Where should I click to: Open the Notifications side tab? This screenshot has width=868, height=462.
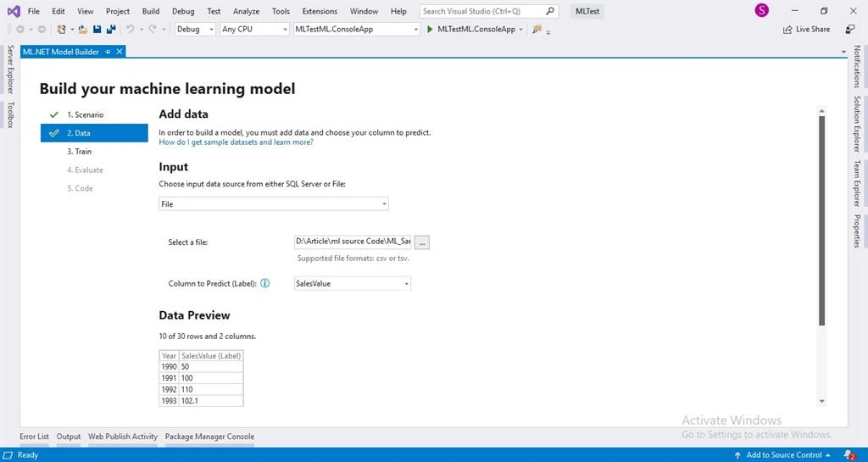tap(857, 67)
